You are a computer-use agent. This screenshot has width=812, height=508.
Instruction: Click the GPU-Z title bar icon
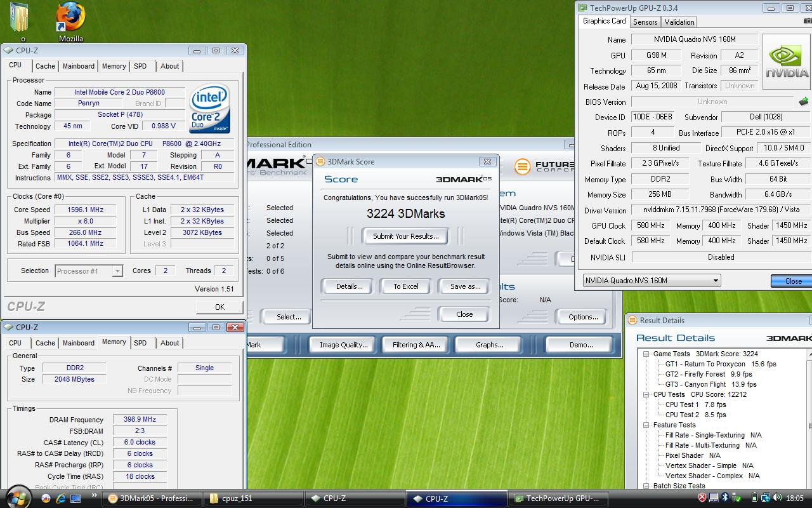point(582,8)
